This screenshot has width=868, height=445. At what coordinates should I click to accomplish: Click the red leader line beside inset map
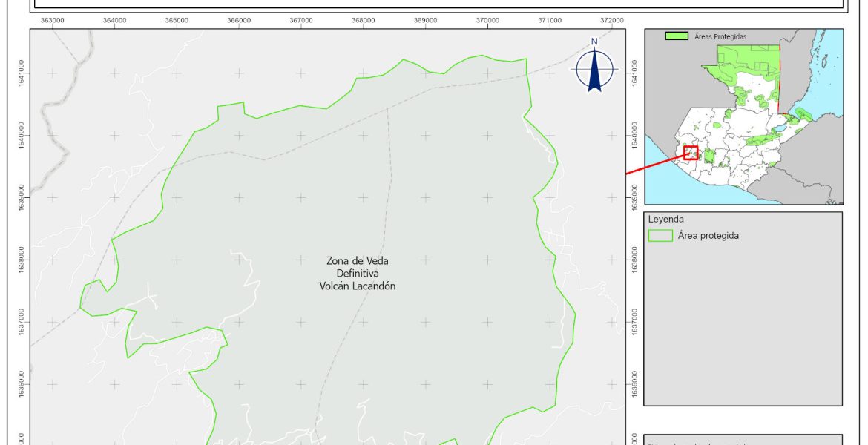(653, 165)
